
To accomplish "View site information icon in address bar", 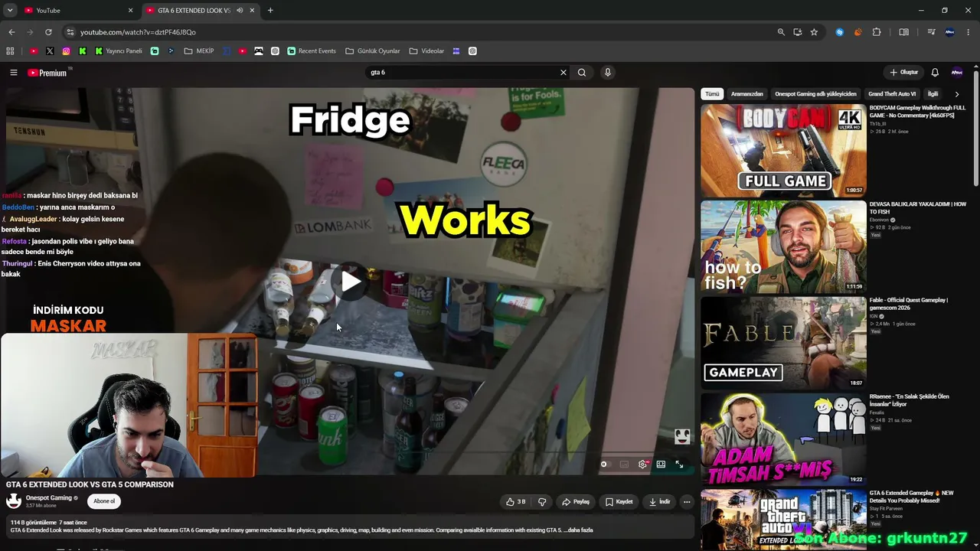I will click(70, 32).
